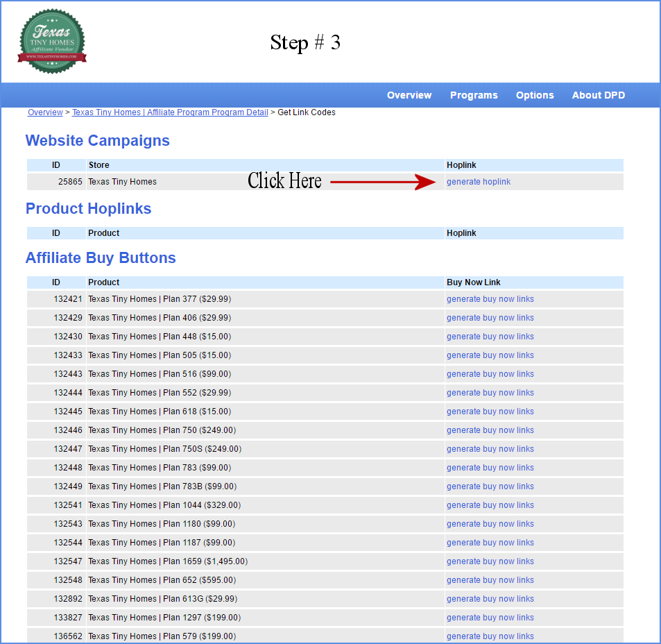Open the Overview menu item
The width and height of the screenshot is (661, 644).
tap(409, 95)
